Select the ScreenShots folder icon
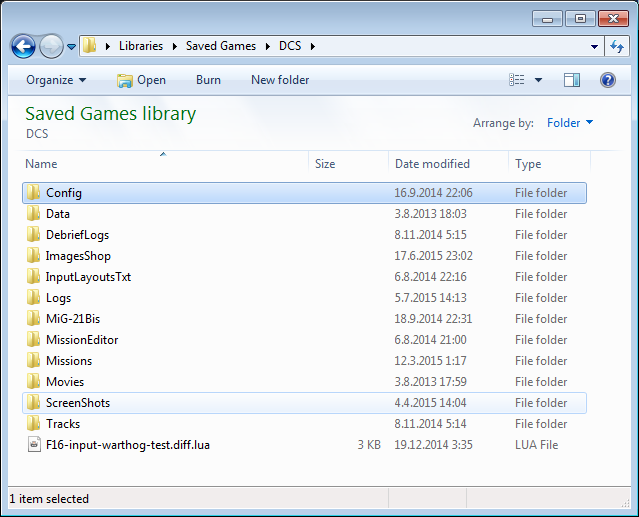 pos(33,402)
